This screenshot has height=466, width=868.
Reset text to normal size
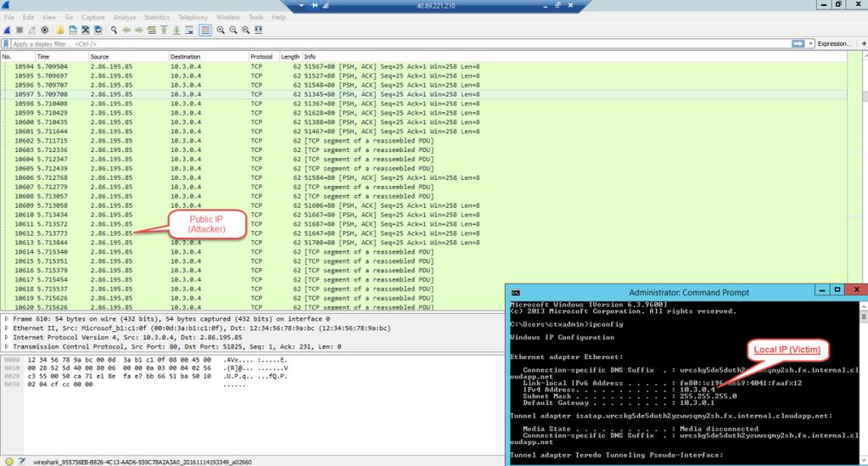click(x=246, y=30)
